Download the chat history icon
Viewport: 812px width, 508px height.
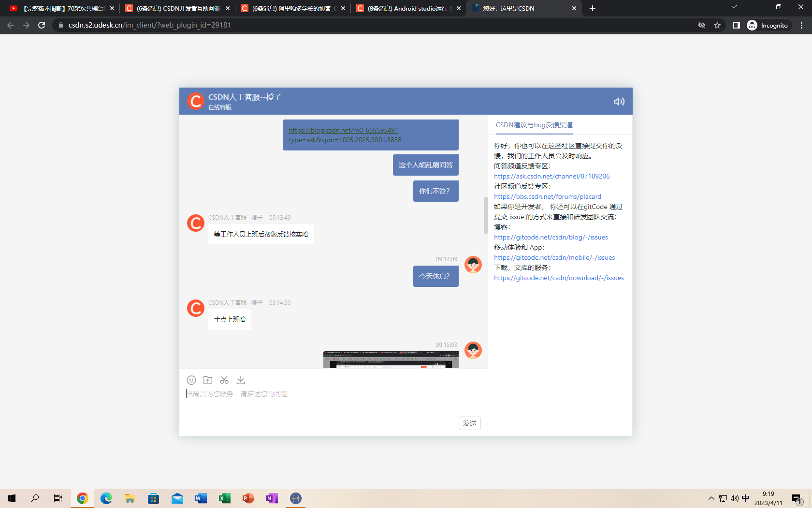[241, 380]
